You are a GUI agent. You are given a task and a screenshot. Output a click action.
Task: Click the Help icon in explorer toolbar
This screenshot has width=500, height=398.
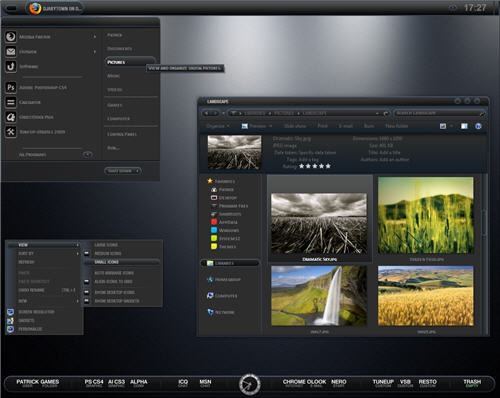pyautogui.click(x=478, y=126)
